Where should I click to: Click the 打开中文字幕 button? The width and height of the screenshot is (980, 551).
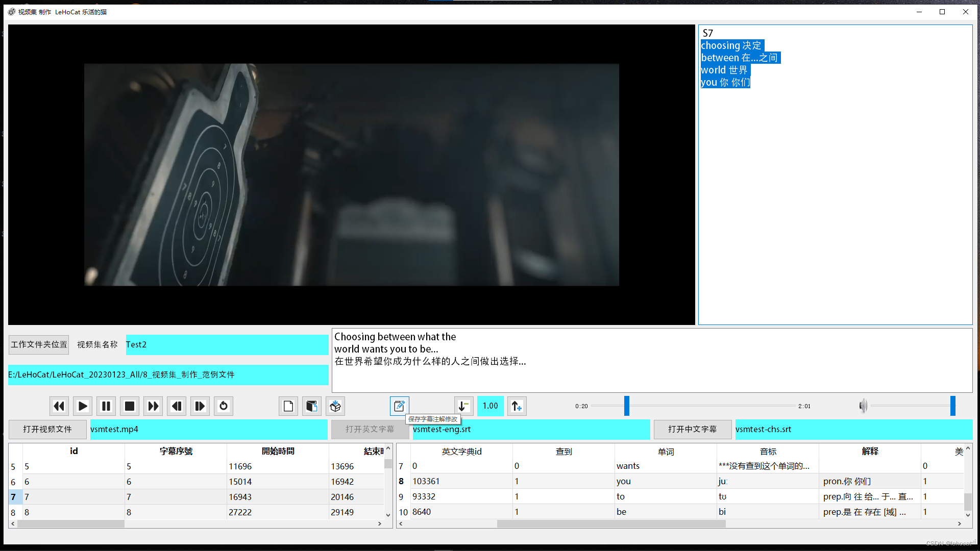tap(692, 429)
